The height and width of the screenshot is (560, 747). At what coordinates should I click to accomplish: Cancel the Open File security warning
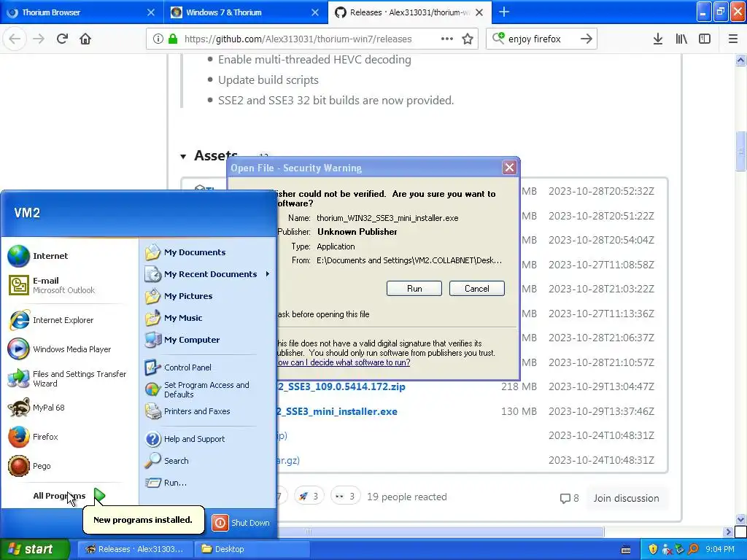[x=476, y=289]
